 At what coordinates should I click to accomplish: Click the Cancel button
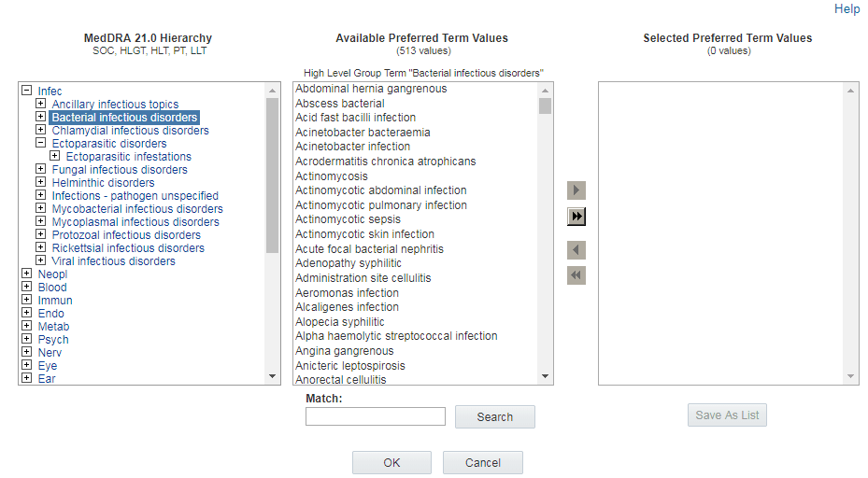482,463
